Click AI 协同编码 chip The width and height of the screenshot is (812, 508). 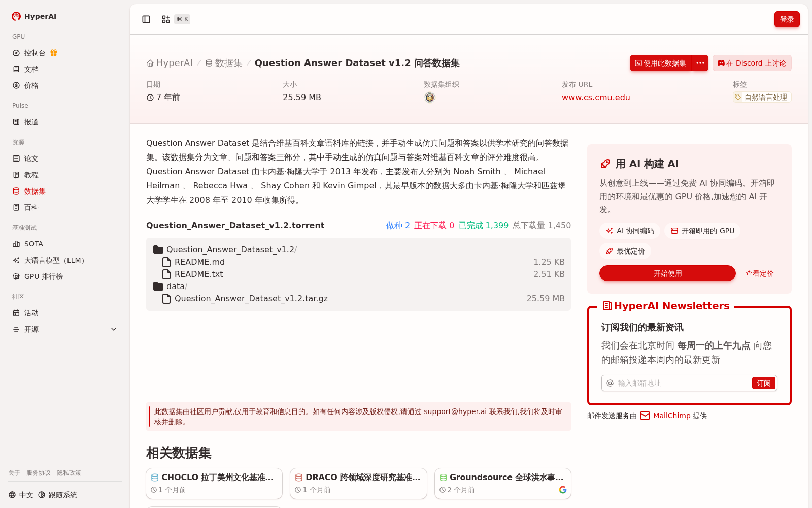click(x=630, y=231)
